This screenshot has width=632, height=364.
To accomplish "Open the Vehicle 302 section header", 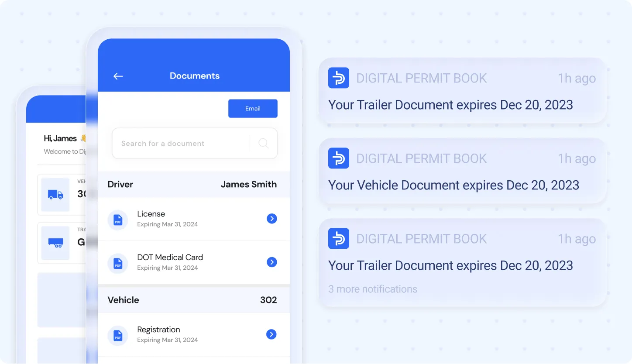I will point(194,300).
